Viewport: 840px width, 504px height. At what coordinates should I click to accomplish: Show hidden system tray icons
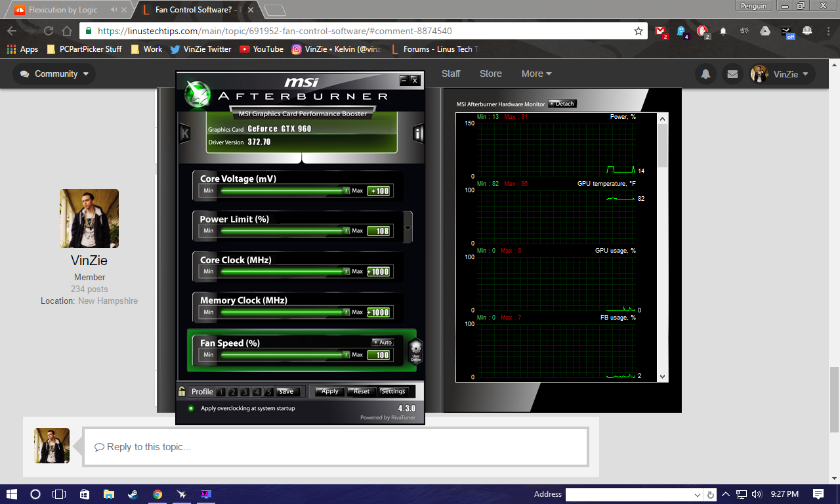click(726, 494)
